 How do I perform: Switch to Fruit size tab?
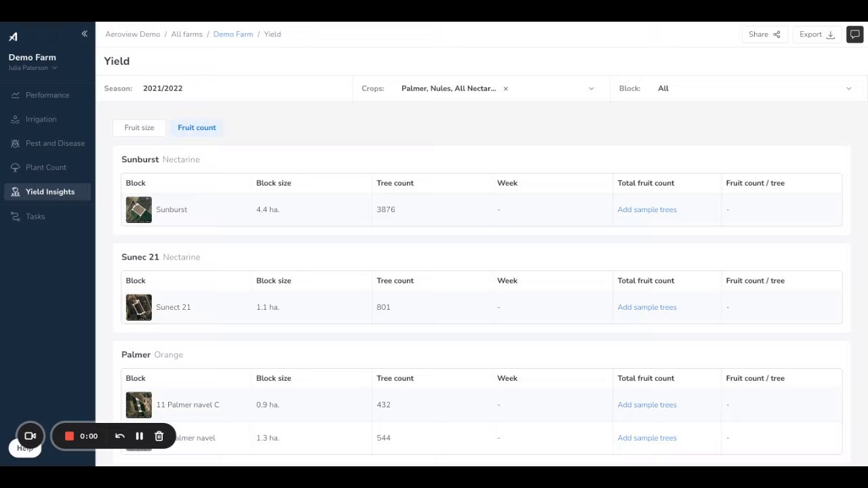point(139,127)
